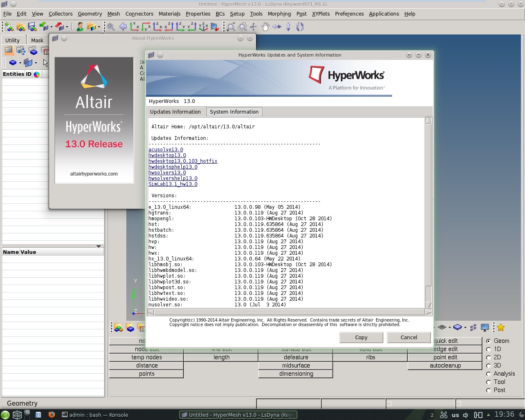Click the red Export arrow icon
The height and width of the screenshot is (420, 525).
point(60,27)
